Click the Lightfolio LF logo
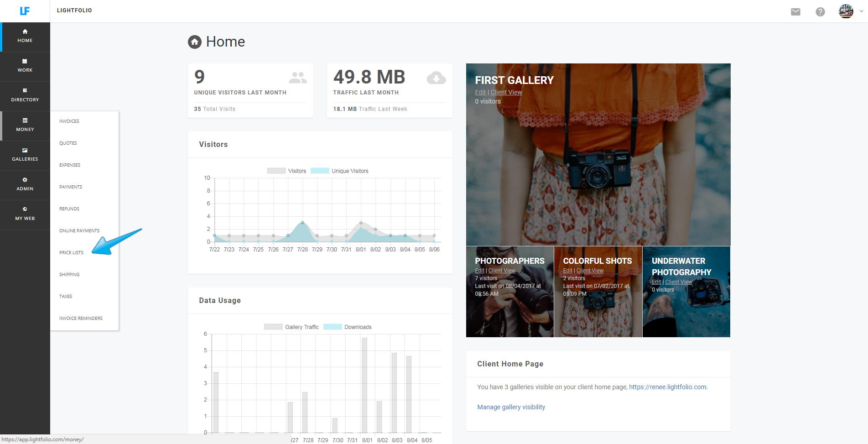Screen dimensions: 868x444 click(25, 11)
